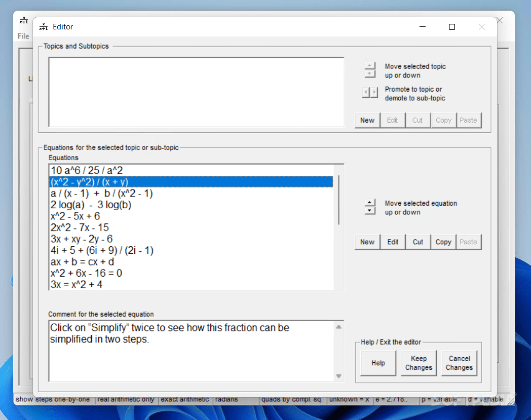Viewport: 531px width, 420px height.
Task: Click the empty Topics and Subtopics list
Action: 197,92
